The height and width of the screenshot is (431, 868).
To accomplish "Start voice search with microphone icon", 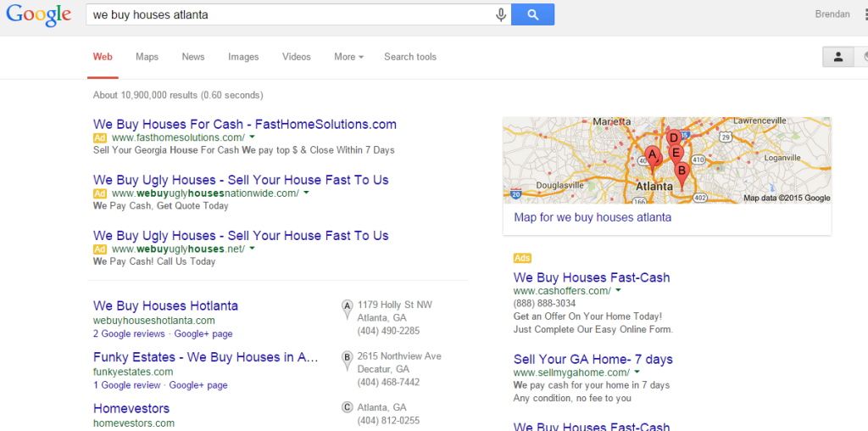I will pos(501,15).
